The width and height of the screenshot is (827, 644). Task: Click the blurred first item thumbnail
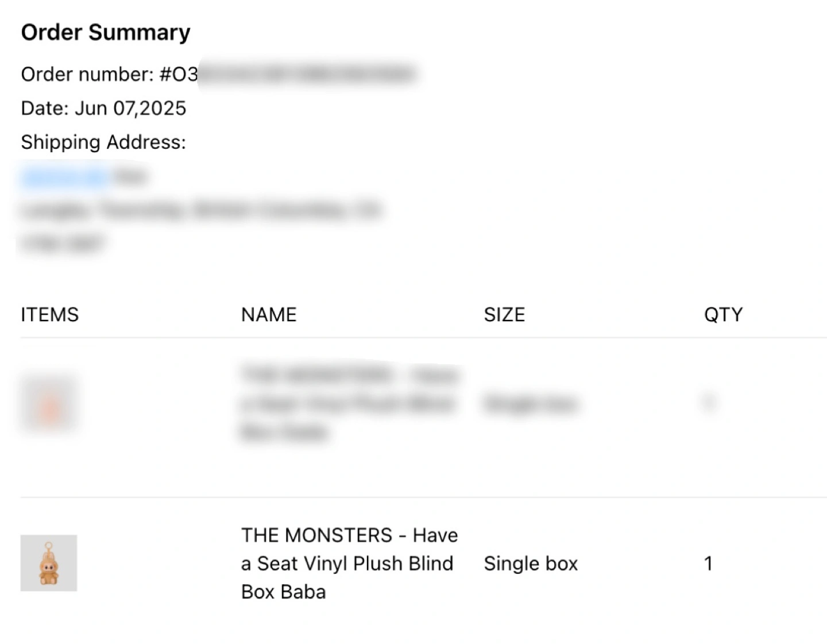click(x=49, y=403)
